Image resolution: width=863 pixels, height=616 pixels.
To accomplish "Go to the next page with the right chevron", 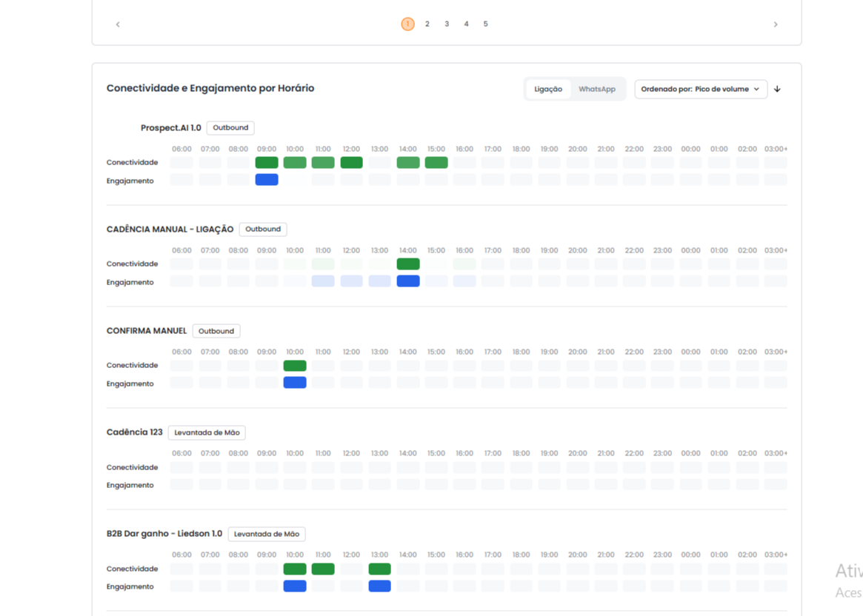I will pos(776,24).
